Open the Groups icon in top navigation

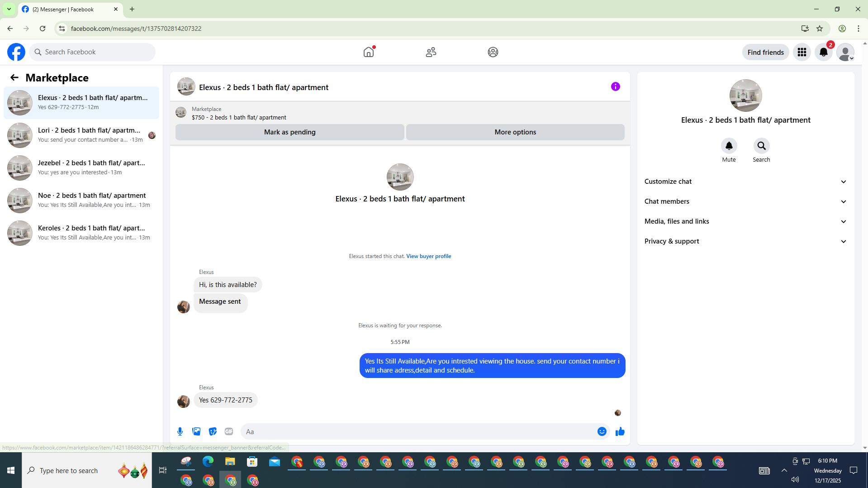point(493,52)
